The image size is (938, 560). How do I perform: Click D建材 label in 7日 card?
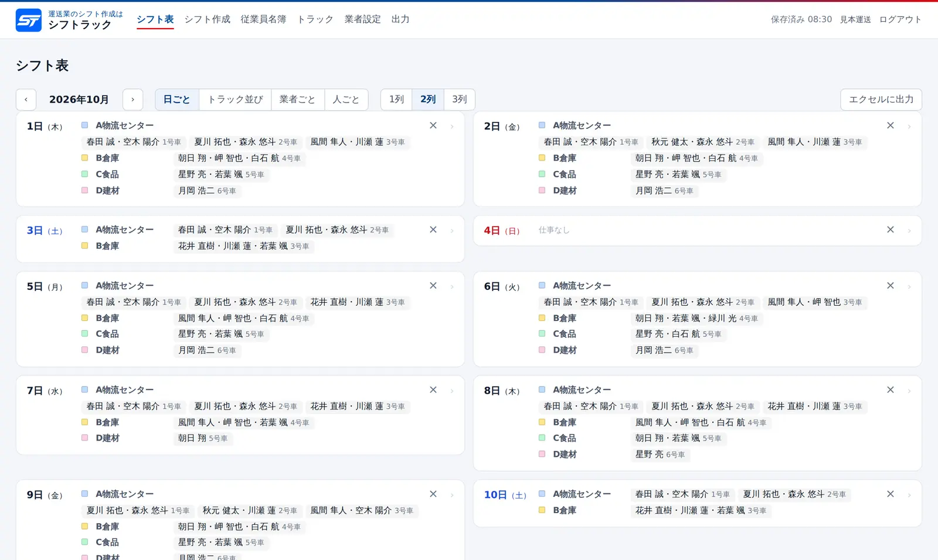click(107, 438)
